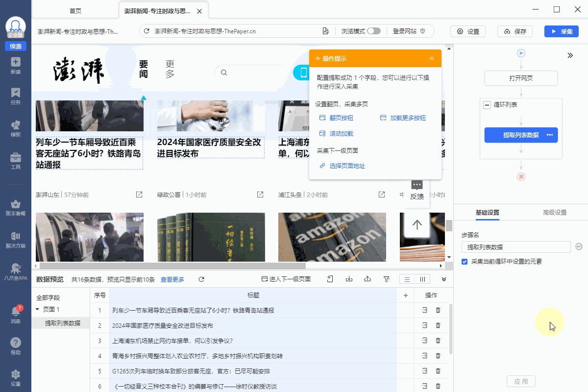Open the 帮助 question mark icon
Screen dimensions: 588x392
pos(16,343)
